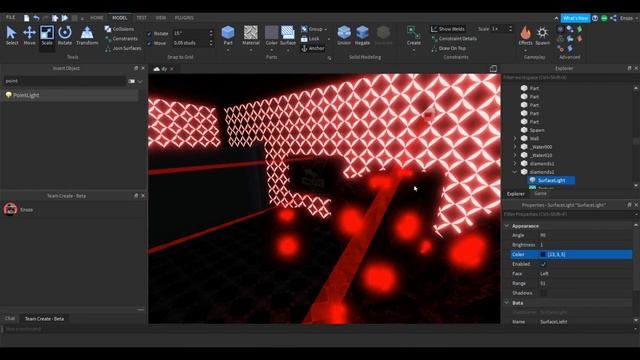Click the Negate solid modeling icon
This screenshot has width=640, height=360.
(362, 33)
